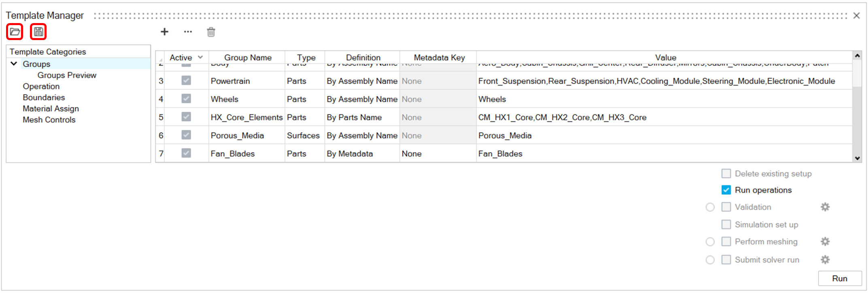Select the Validation radio button
The width and height of the screenshot is (868, 293).
click(710, 207)
